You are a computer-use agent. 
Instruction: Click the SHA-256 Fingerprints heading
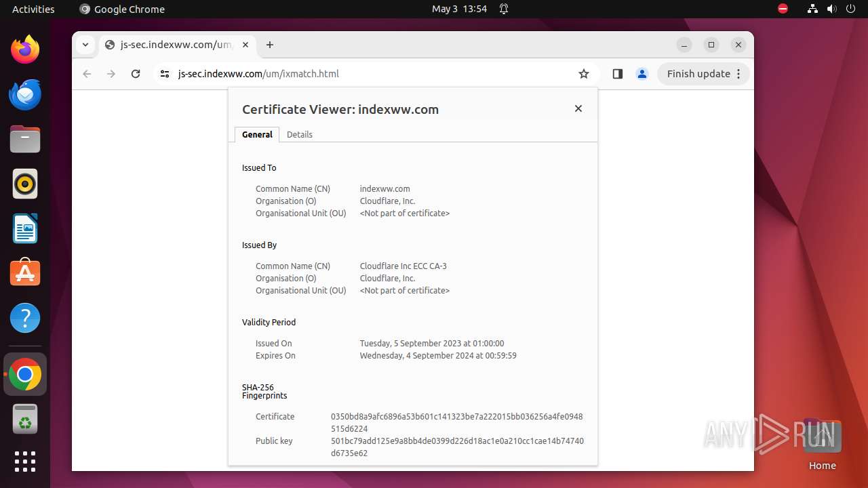264,392
